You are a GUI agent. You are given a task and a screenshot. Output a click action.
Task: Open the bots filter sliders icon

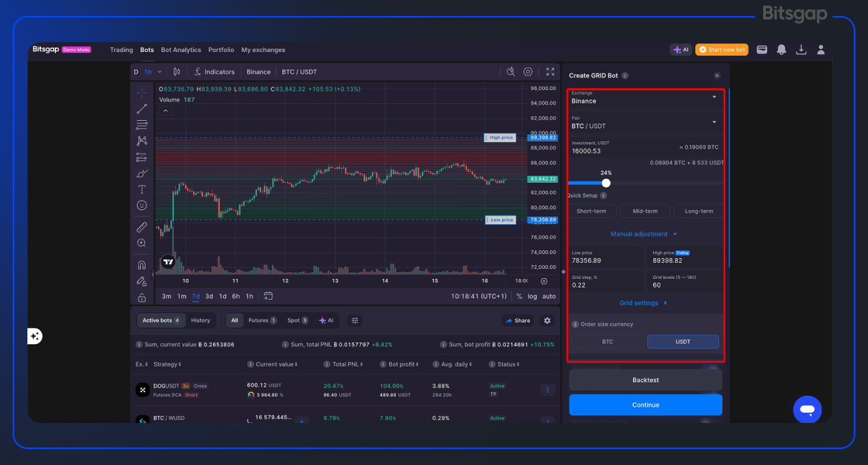[355, 321]
